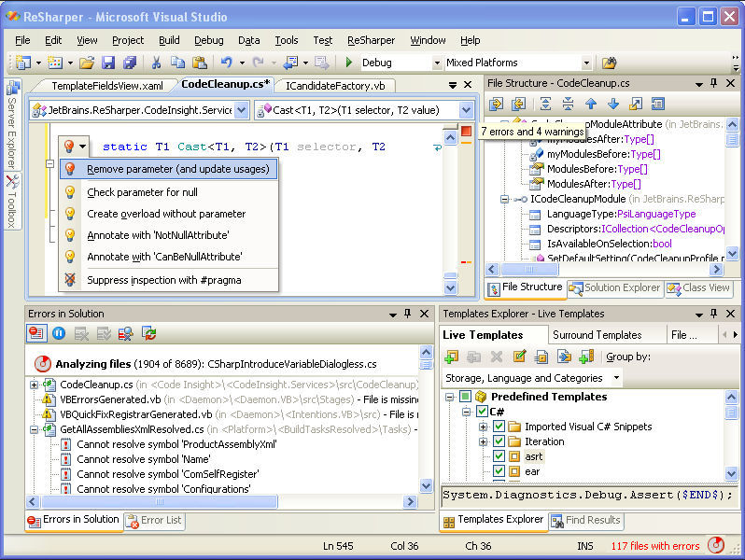The width and height of the screenshot is (745, 560).
Task: Pause the solution analysis in Errors panel
Action: click(x=59, y=332)
